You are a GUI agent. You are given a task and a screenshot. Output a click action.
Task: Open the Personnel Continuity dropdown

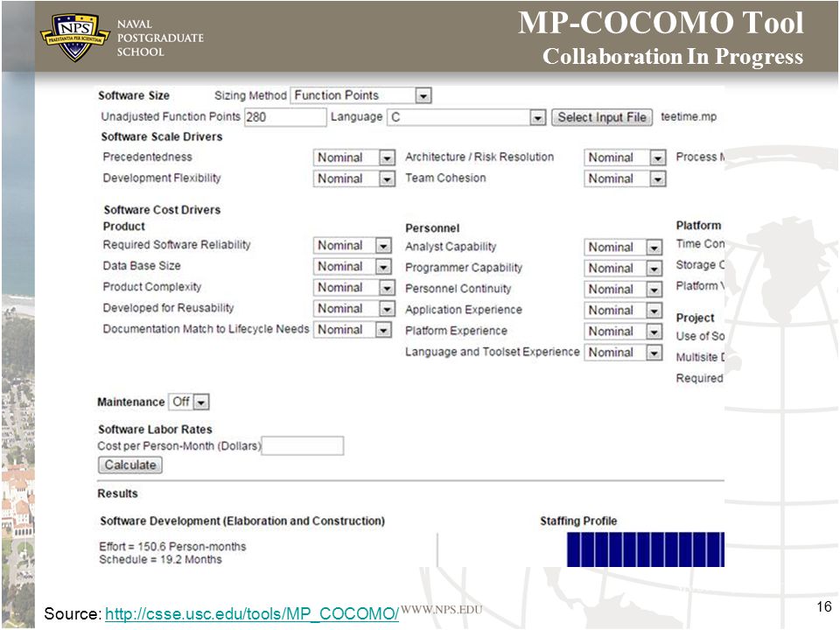coord(623,290)
